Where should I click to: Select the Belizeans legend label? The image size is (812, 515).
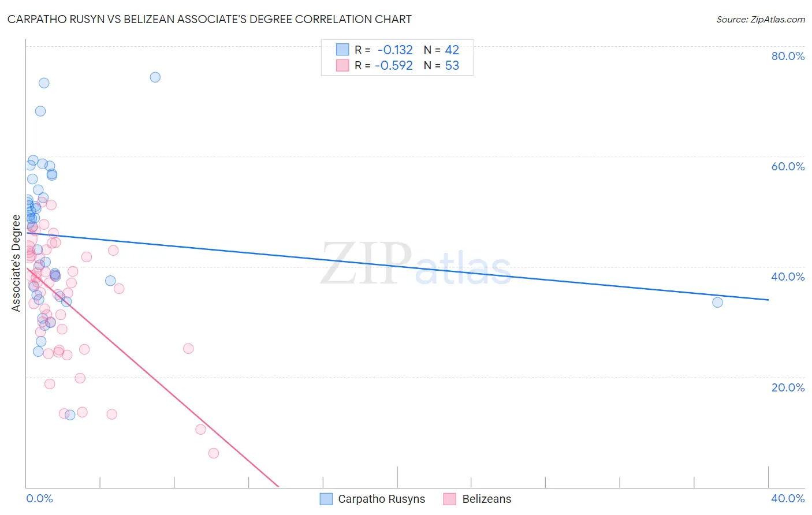[x=487, y=499]
